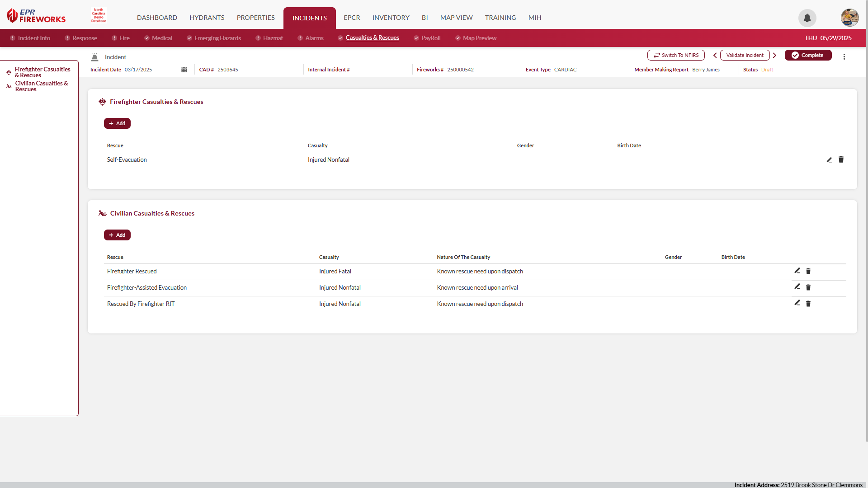Screen dimensions: 868x488
Task: Open the user profile avatar
Action: click(x=849, y=18)
